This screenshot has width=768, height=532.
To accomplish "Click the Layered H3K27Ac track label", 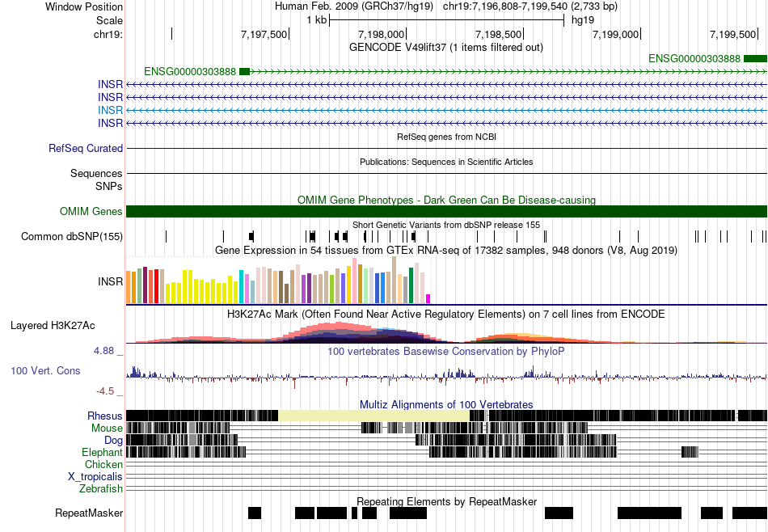I will (x=53, y=326).
